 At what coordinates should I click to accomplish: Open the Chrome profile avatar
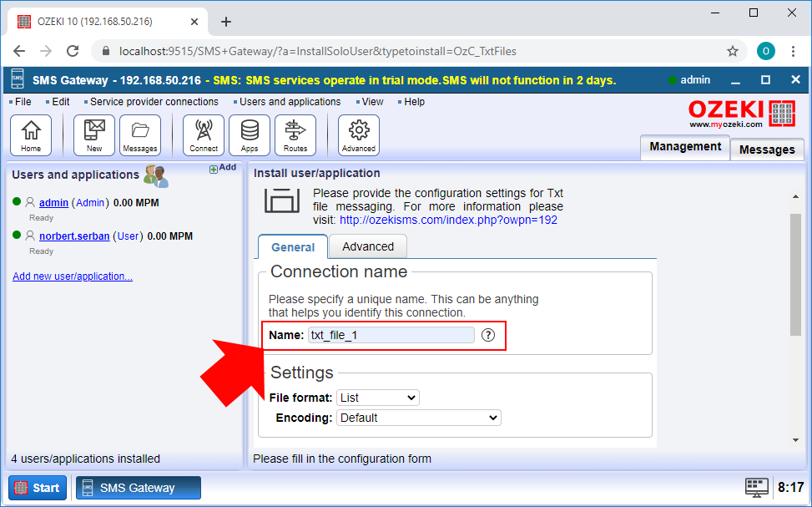tap(766, 51)
